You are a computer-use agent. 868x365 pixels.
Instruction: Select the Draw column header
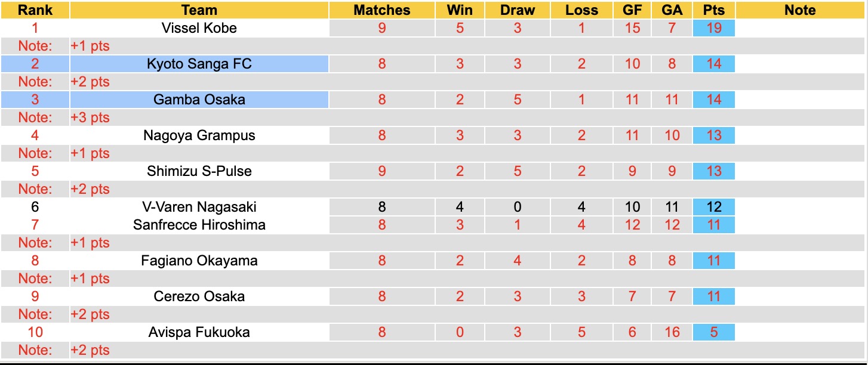pos(517,10)
